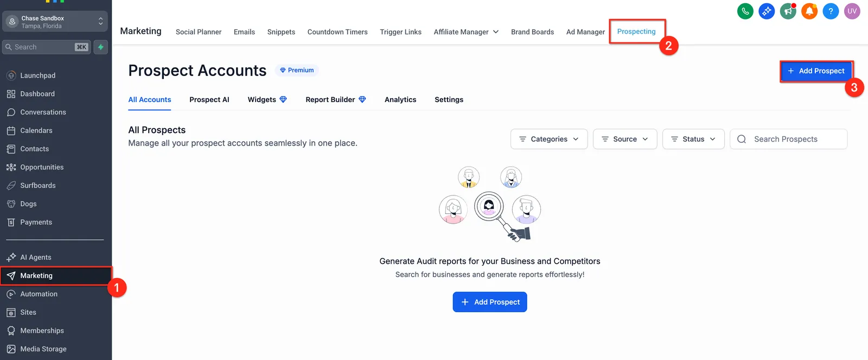Click the Search Prospects input field
Screen dimensions: 868x360
[x=789, y=139]
